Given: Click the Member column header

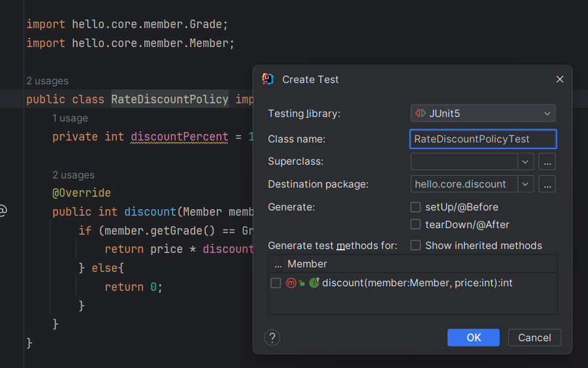Looking at the screenshot, I should click(307, 264).
